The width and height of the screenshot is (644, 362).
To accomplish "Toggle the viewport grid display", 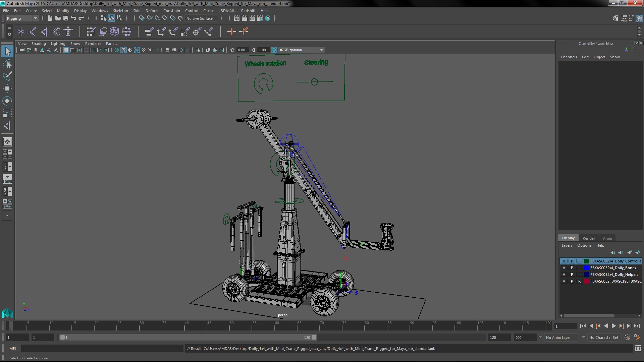I will pos(66,50).
